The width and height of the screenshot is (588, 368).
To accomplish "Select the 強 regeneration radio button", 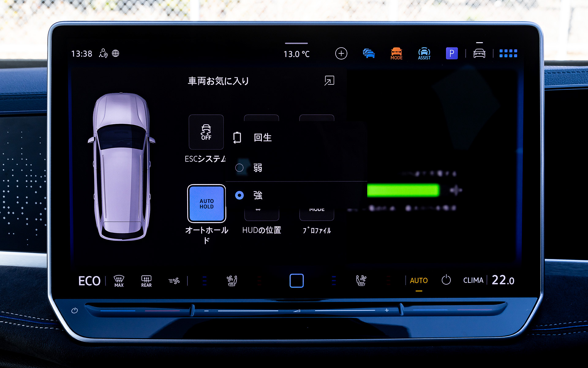I will pyautogui.click(x=239, y=195).
